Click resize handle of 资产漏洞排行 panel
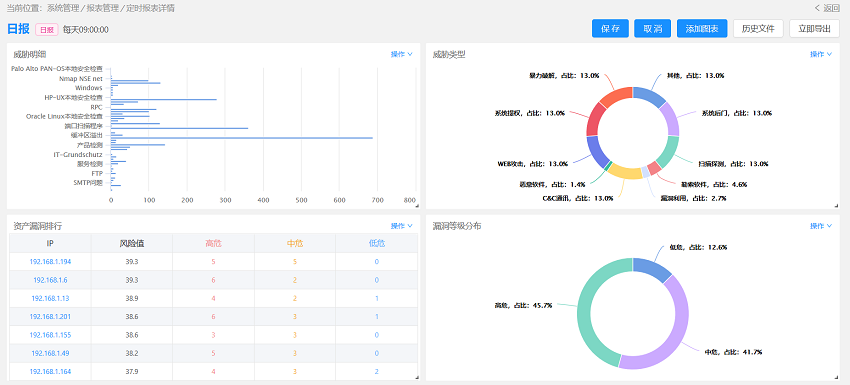 coord(417,377)
